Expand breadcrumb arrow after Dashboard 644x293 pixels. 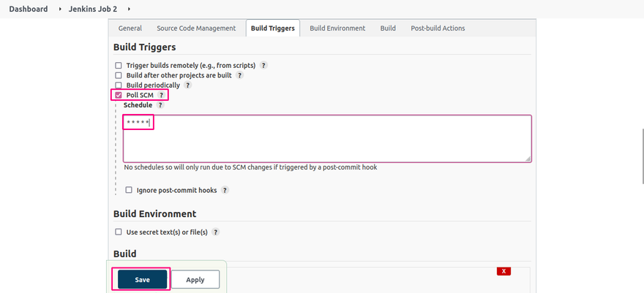(x=60, y=9)
